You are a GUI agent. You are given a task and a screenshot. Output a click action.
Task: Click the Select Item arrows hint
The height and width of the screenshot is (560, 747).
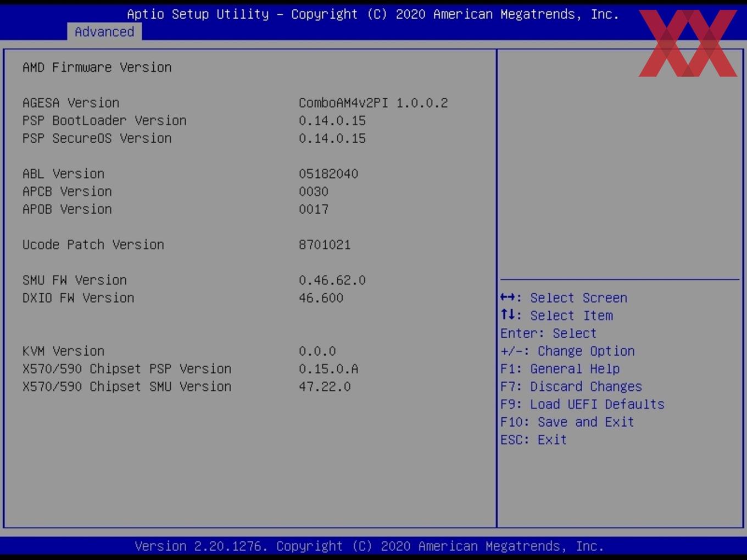[556, 316]
